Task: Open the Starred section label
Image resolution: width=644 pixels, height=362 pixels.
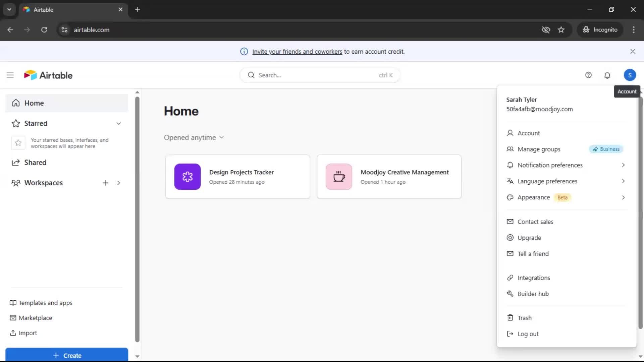Action: click(x=36, y=123)
